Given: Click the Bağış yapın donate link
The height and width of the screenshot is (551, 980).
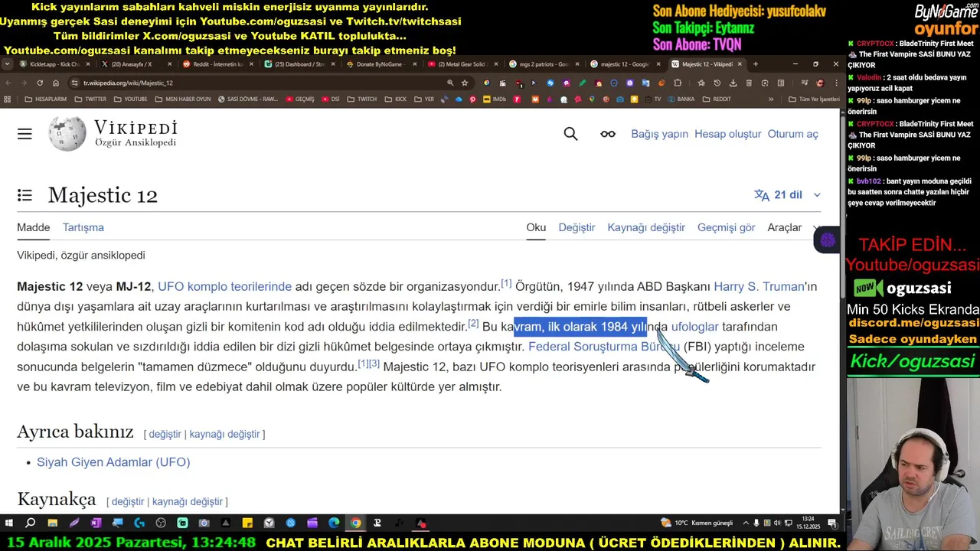Looking at the screenshot, I should point(659,134).
